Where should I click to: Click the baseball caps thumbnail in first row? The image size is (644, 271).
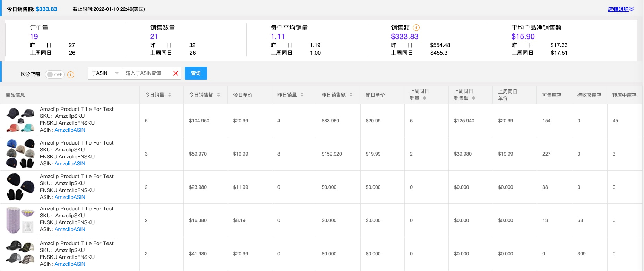tap(20, 120)
